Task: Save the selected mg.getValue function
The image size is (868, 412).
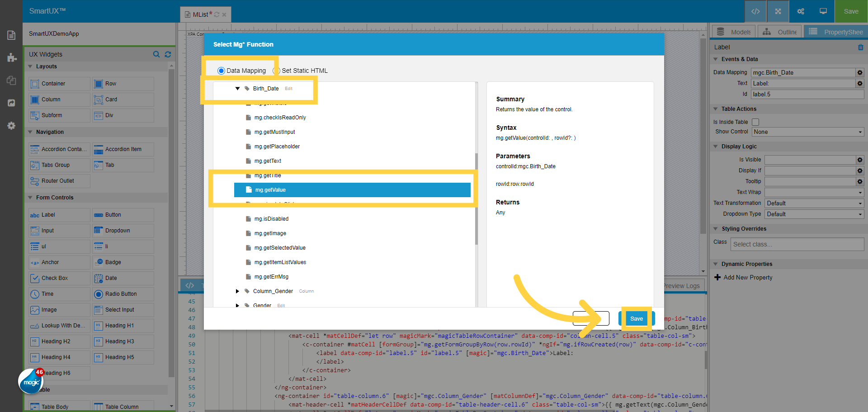Action: tap(637, 318)
